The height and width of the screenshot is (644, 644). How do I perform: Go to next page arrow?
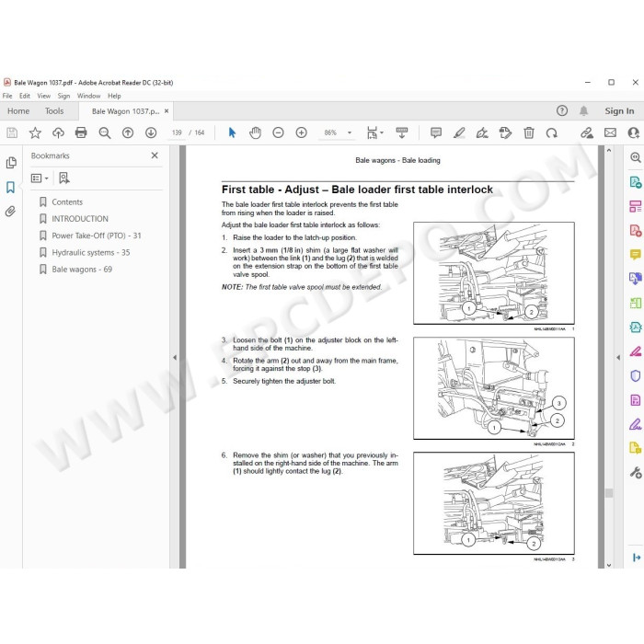pyautogui.click(x=151, y=132)
